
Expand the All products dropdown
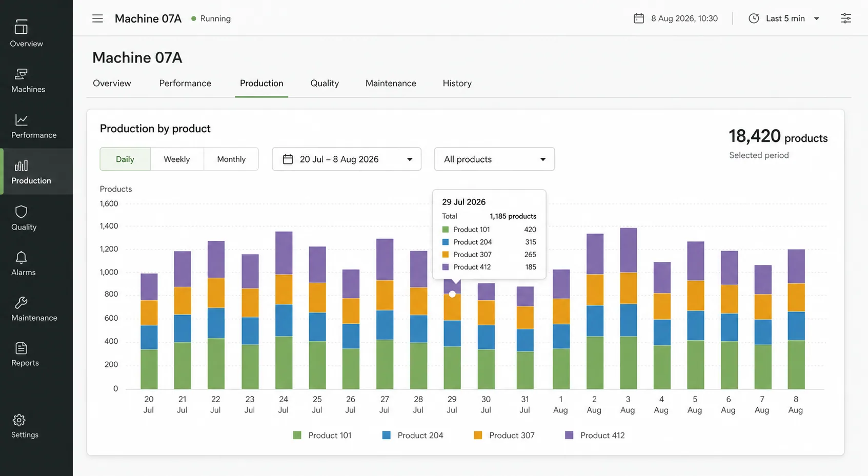click(494, 159)
